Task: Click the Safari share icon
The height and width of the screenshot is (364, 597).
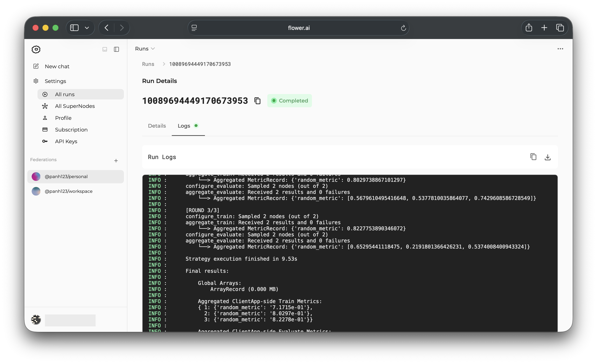Action: [529, 28]
